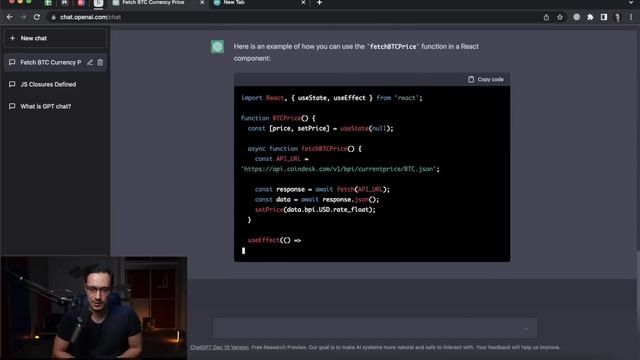Open the Extensions puzzle icon
640x360 pixels.
tap(590, 17)
